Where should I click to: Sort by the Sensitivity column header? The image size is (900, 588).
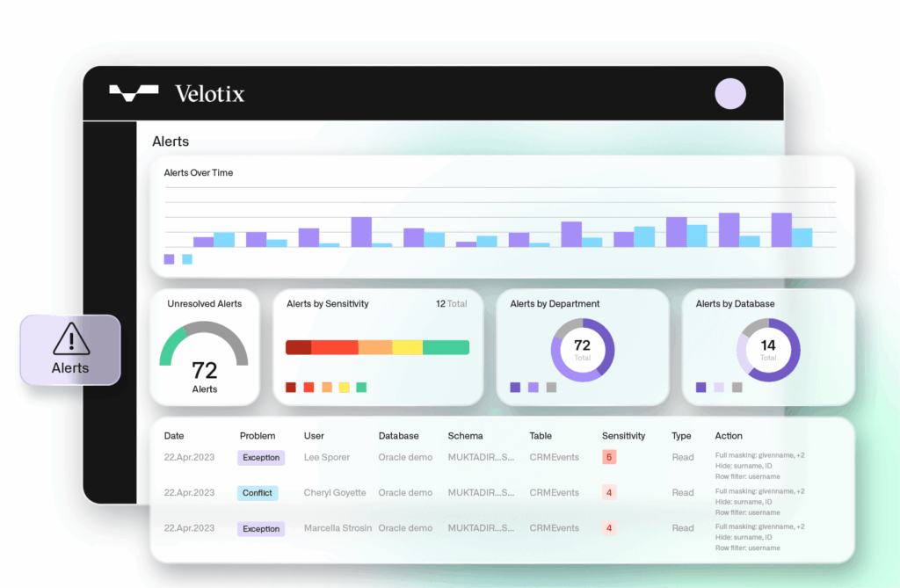point(623,436)
